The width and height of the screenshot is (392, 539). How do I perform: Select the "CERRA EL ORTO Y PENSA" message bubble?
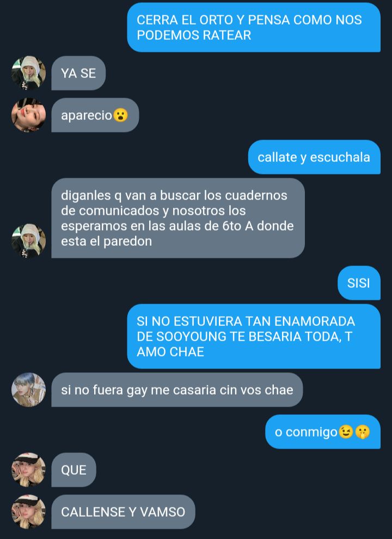[x=254, y=27]
